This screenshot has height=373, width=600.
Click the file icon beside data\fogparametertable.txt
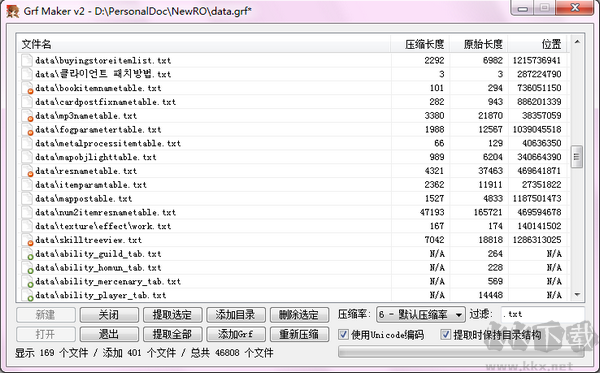point(27,129)
